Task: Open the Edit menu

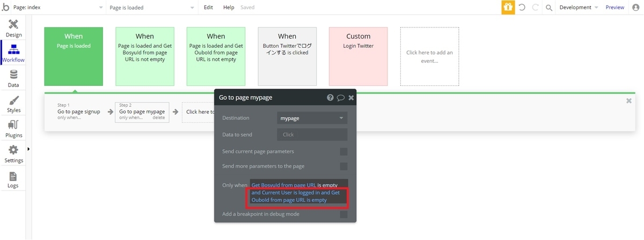Action: click(208, 8)
